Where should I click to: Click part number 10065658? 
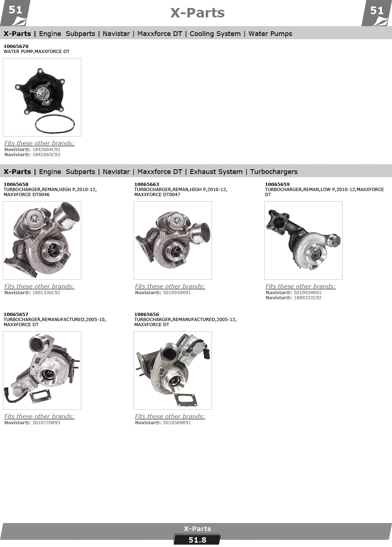(16, 184)
